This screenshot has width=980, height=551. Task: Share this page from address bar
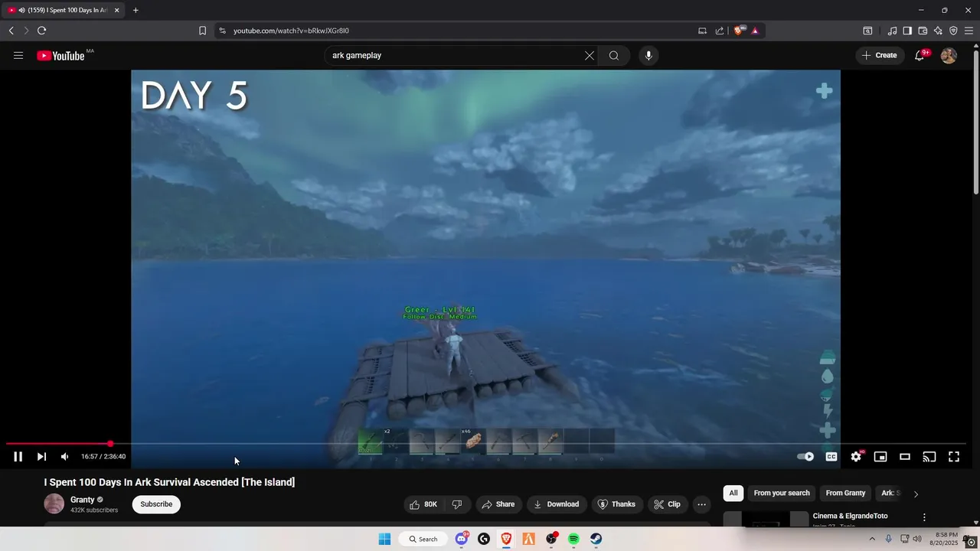pos(720,31)
